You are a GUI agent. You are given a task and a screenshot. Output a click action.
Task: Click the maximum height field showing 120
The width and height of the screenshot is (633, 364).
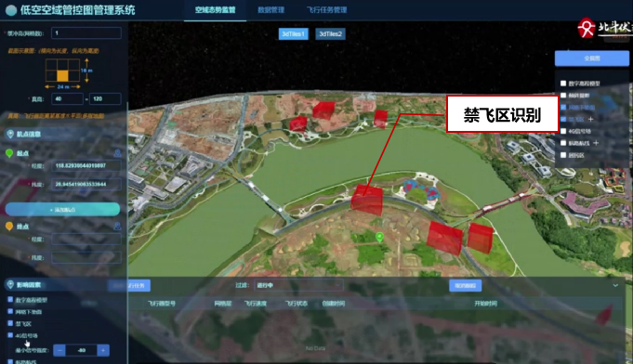[105, 98]
